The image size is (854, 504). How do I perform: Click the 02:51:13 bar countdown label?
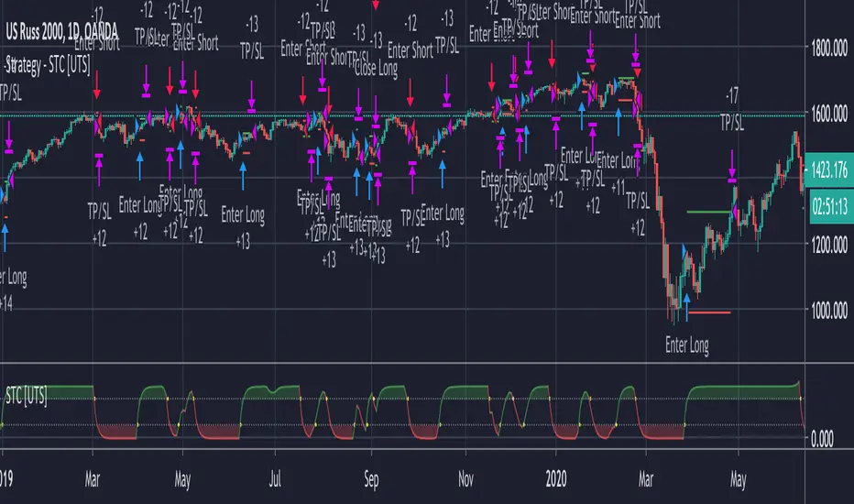tap(829, 208)
